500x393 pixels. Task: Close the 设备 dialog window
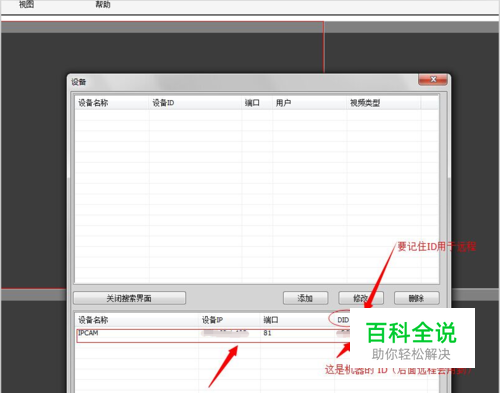click(x=433, y=79)
